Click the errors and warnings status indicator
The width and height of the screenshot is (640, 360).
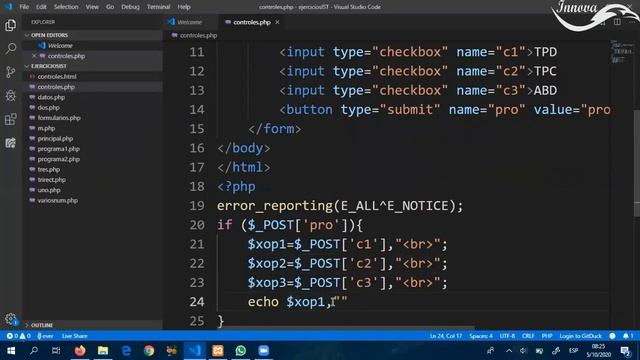point(18,336)
